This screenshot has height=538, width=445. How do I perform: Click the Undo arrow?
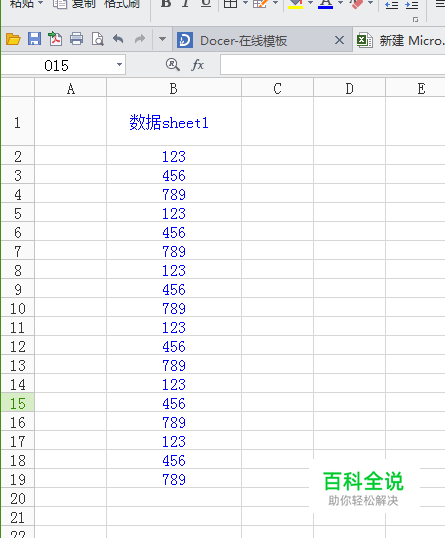[118, 39]
